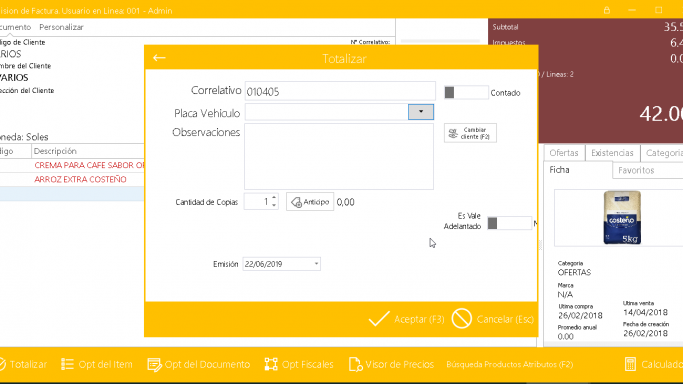Click the Aceptar (F3) checkmark icon

pos(379,319)
